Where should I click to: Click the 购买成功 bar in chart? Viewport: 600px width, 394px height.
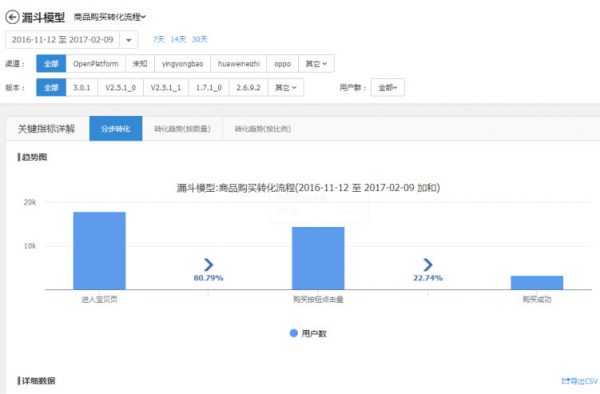pyautogui.click(x=537, y=283)
